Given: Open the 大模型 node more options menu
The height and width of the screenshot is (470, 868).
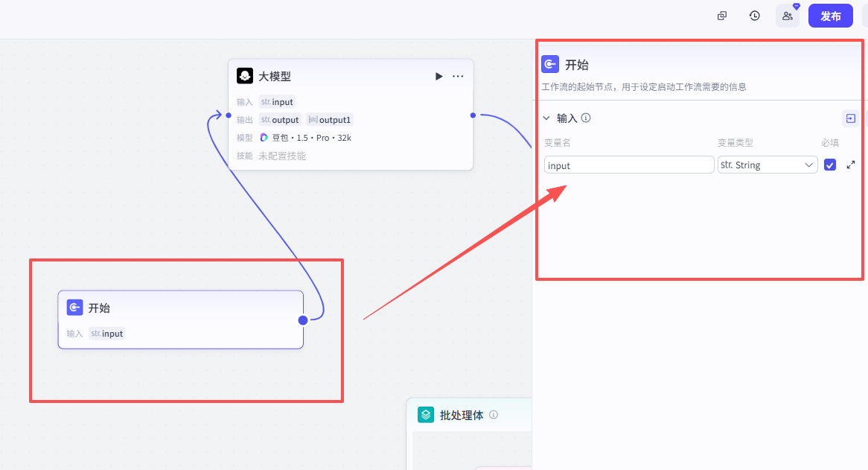Looking at the screenshot, I should pos(458,77).
